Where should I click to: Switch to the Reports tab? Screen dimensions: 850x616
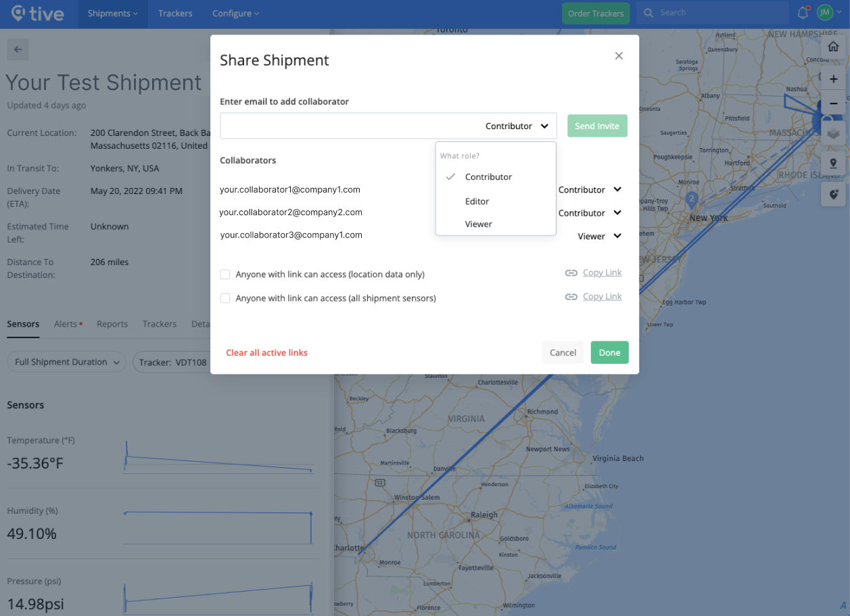pos(112,325)
